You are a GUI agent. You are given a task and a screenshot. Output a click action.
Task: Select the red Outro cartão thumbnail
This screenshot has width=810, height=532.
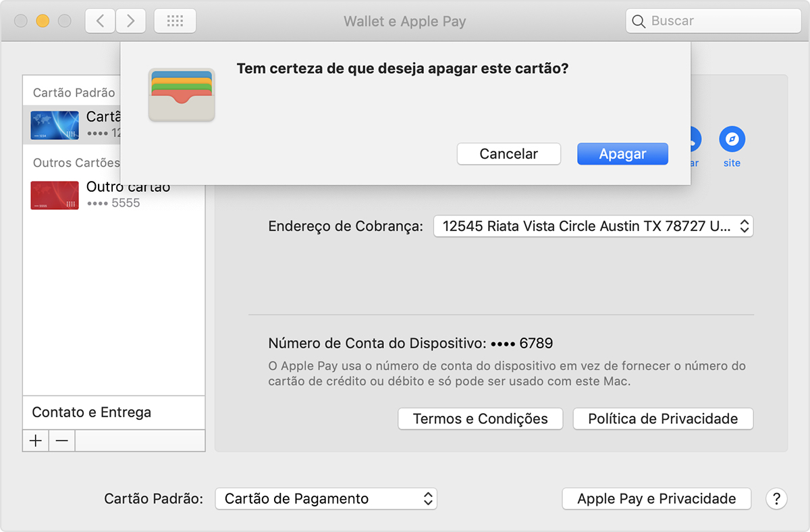pyautogui.click(x=55, y=195)
